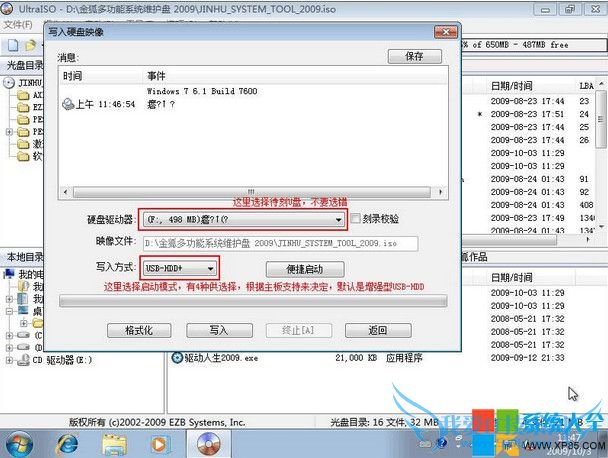Enable the 刻录校验 checkbox
This screenshot has height=458, width=608.
355,218
